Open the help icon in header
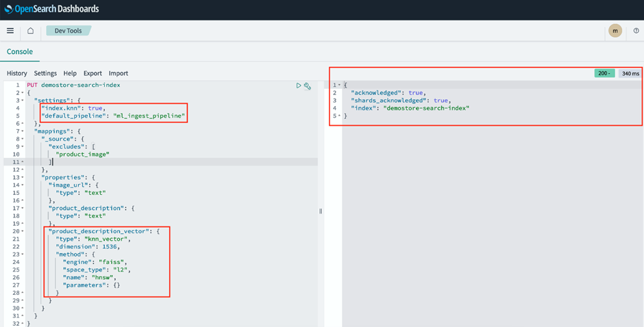Screen dimensions: 644x327 636,31
